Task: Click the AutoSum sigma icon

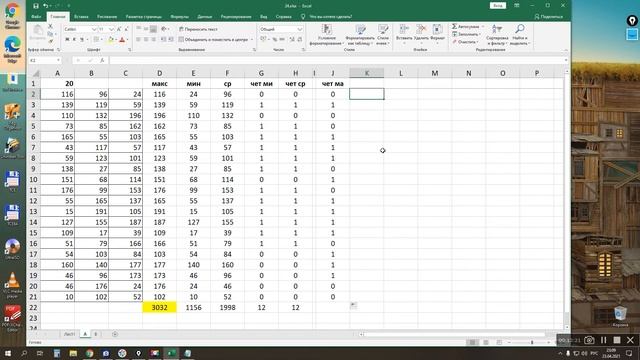Action: (x=454, y=27)
